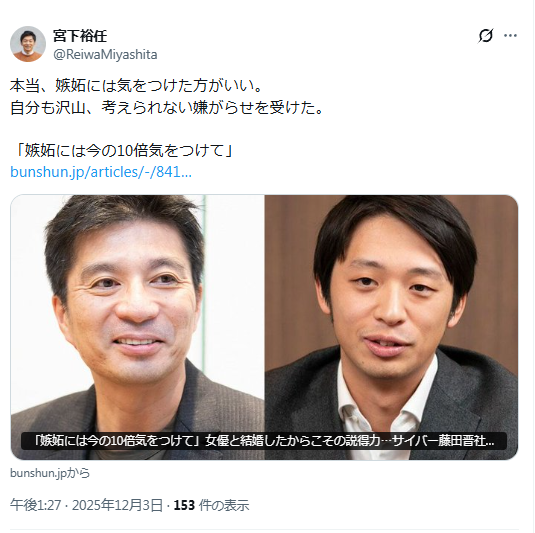Screen dimensions: 535x533
Task: Follow the bunshun.jp/articles link
Action: point(101,172)
